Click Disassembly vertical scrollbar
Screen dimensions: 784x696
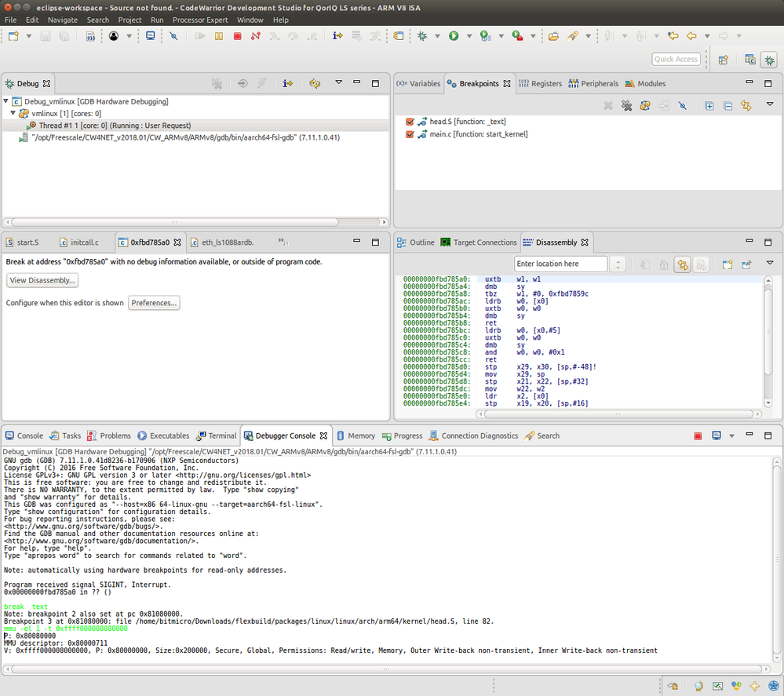(x=768, y=330)
